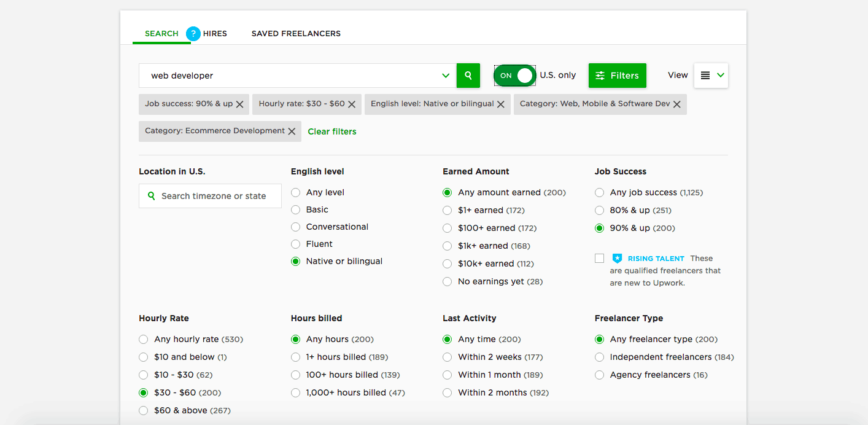868x425 pixels.
Task: Select Conversational English level
Action: tap(296, 227)
